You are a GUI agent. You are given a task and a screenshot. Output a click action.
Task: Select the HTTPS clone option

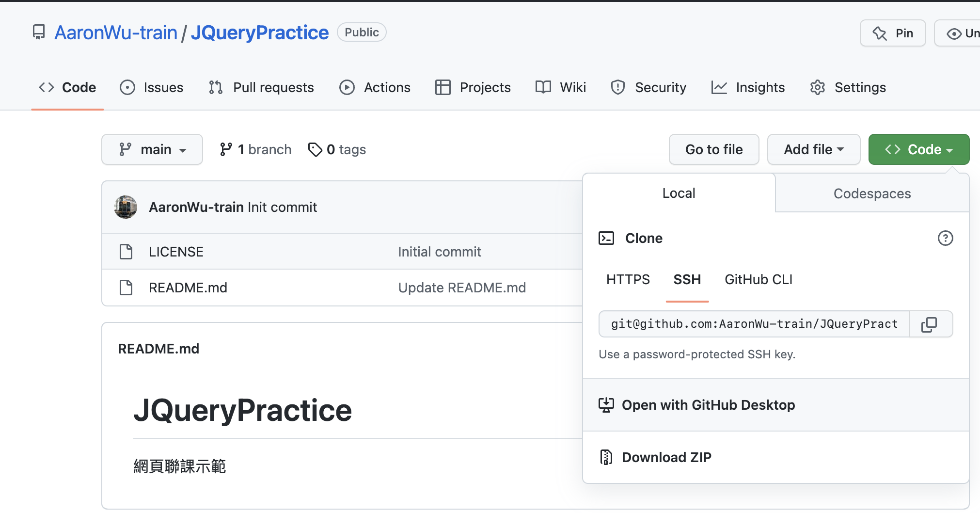pos(628,279)
